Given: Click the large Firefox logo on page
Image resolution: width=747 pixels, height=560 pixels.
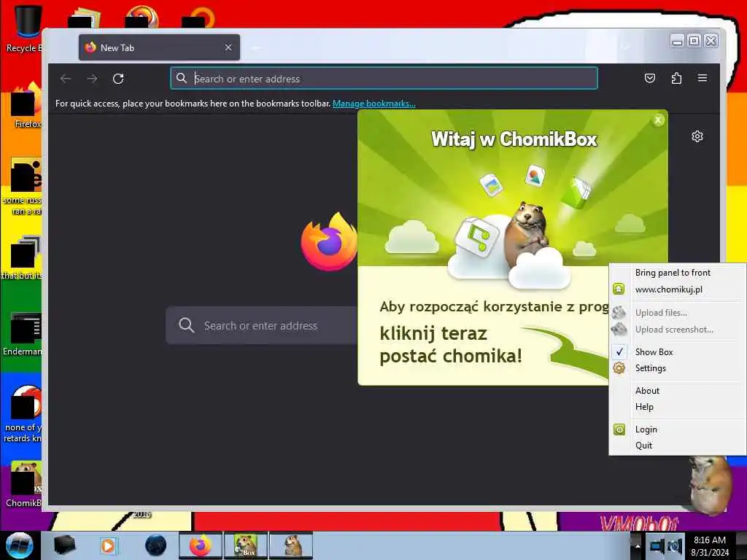Looking at the screenshot, I should (x=330, y=241).
